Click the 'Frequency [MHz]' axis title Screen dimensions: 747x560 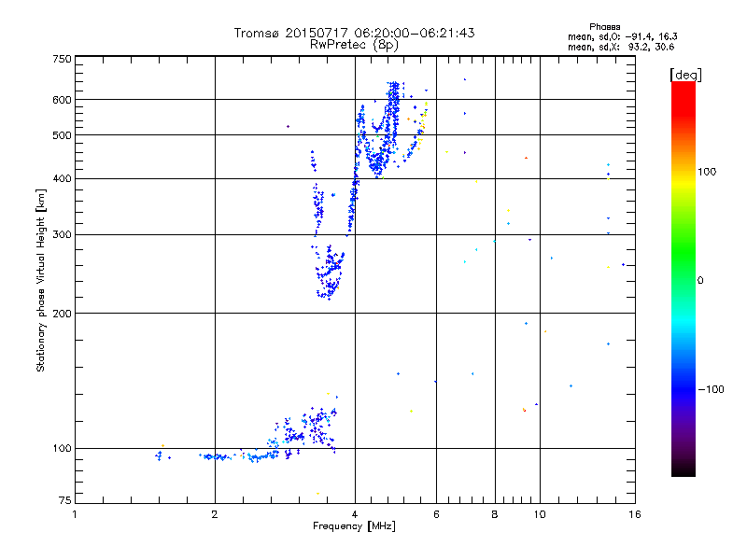354,526
